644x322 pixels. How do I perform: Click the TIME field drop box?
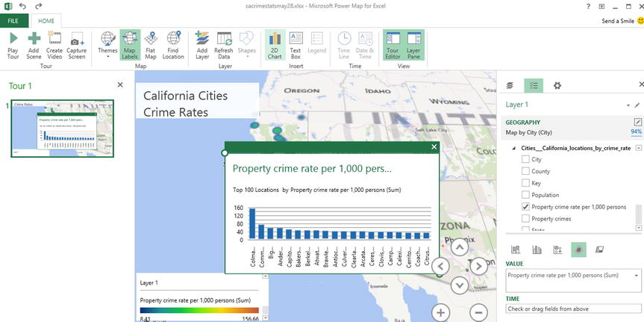tap(573, 309)
